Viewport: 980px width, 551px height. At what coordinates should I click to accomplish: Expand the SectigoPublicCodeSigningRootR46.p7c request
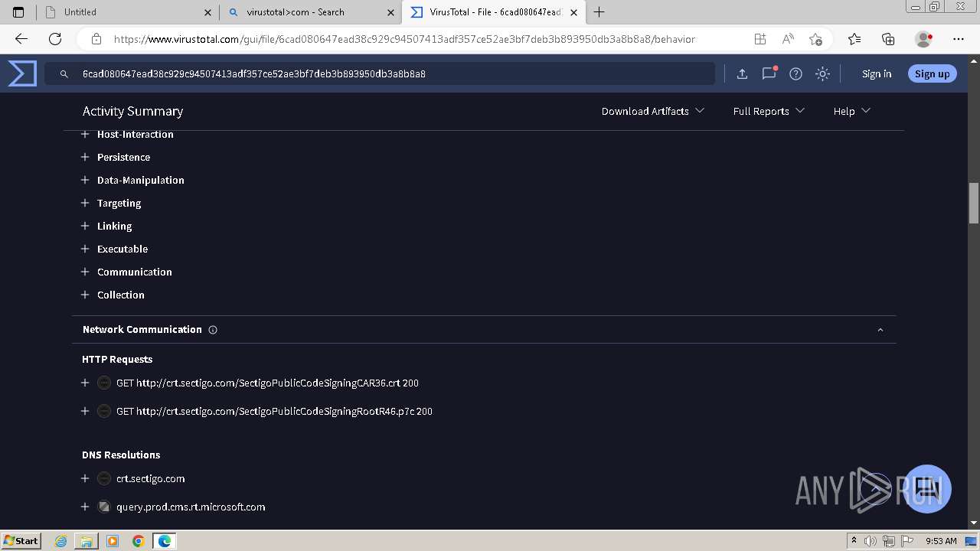click(85, 411)
